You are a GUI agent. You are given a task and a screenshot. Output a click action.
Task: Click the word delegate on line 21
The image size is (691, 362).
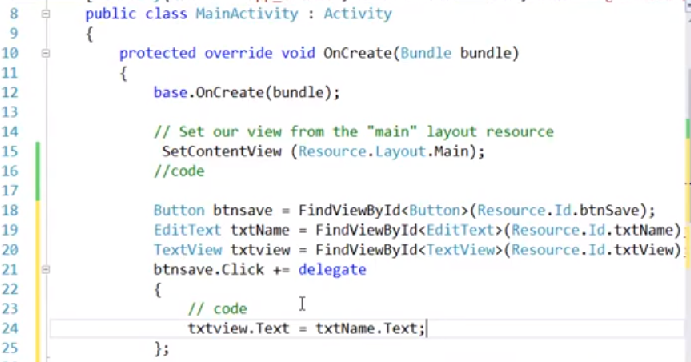(332, 269)
